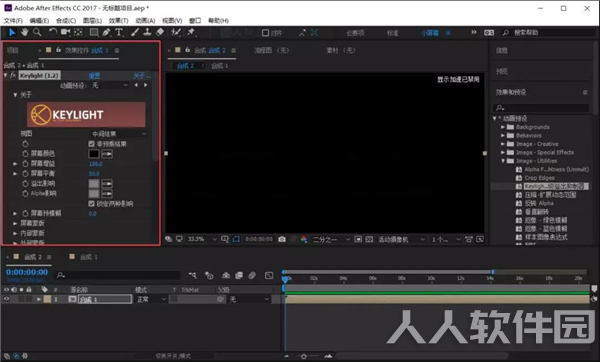Click the despill bias gray swatch
The height and width of the screenshot is (362, 600).
point(94,184)
